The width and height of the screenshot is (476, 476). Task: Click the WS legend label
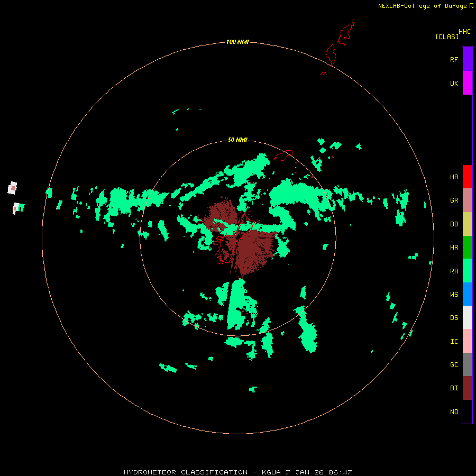tap(454, 294)
